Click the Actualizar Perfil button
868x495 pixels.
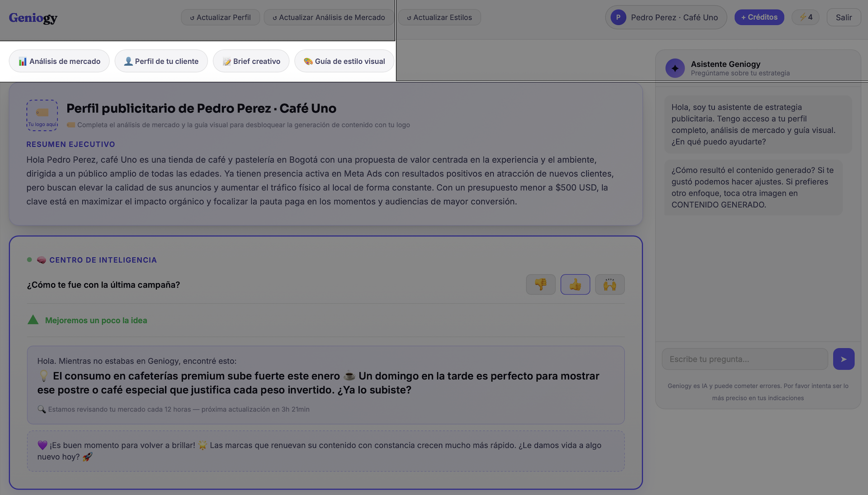pyautogui.click(x=220, y=18)
